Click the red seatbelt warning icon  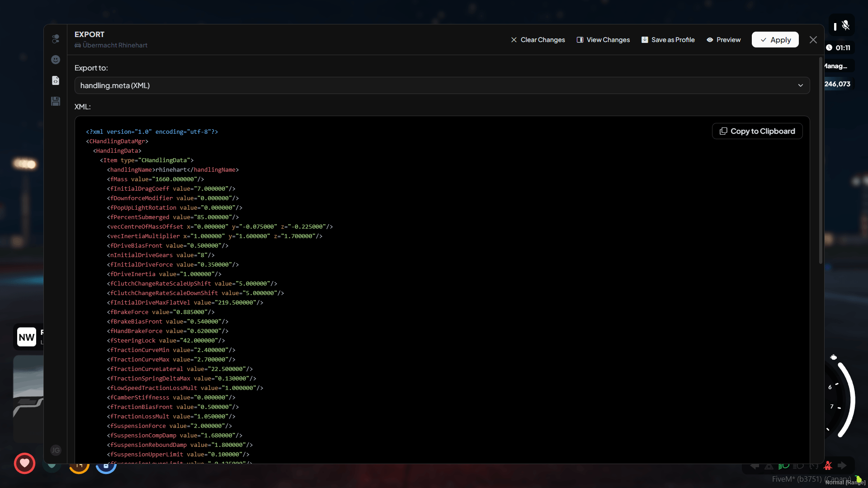click(828, 466)
